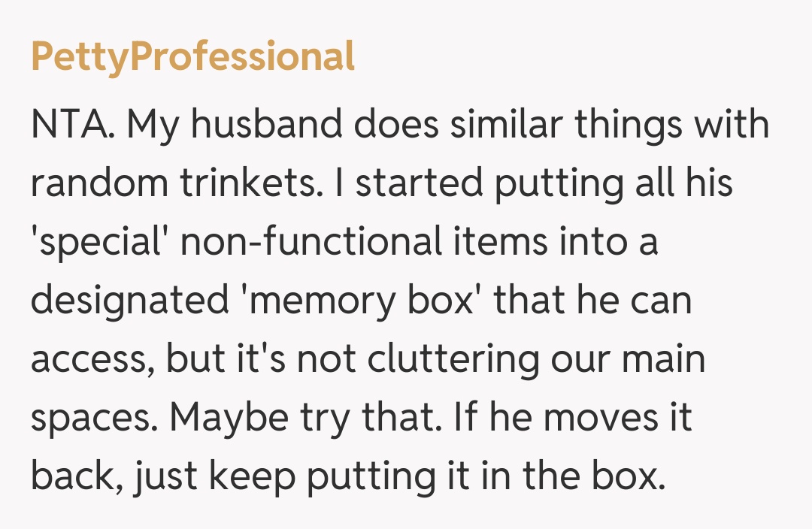Click the word 'designated' in the comment
Viewport: 812px width, 529px height.
click(129, 301)
